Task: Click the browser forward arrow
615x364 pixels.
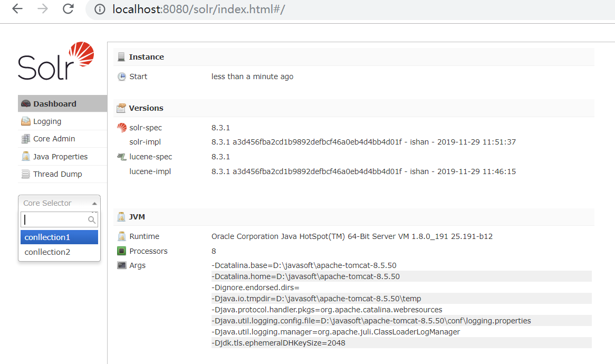Action: (42, 8)
